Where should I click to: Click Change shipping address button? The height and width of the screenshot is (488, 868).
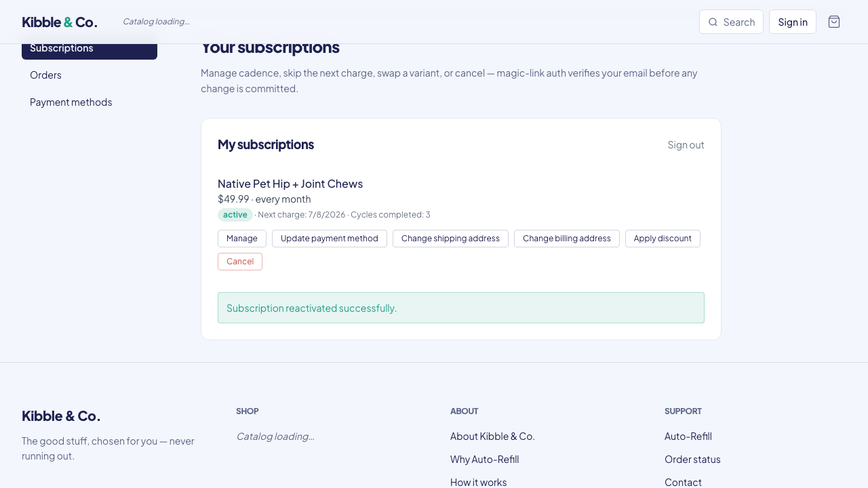tap(450, 239)
